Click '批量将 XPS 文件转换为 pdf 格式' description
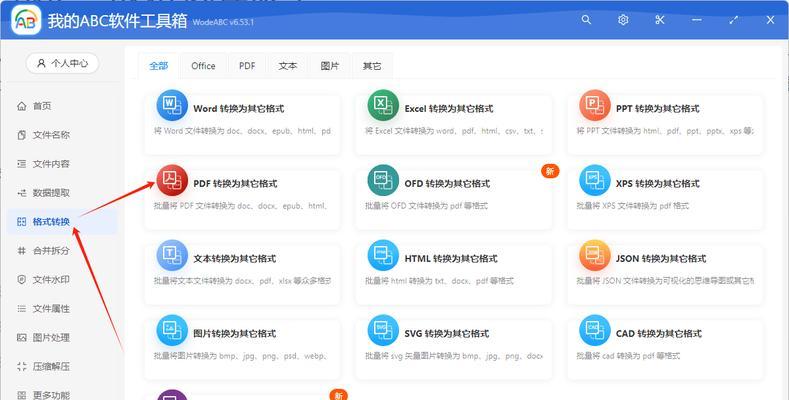The height and width of the screenshot is (400, 789). 633,206
